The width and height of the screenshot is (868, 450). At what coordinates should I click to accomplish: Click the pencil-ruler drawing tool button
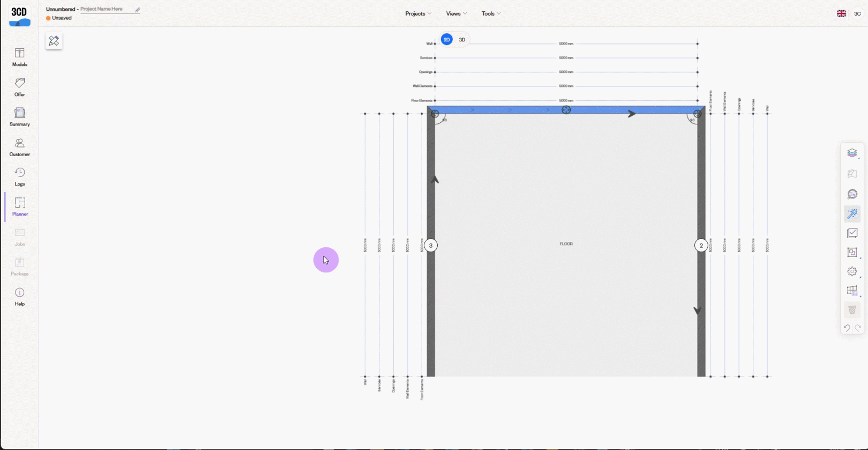[x=54, y=41]
